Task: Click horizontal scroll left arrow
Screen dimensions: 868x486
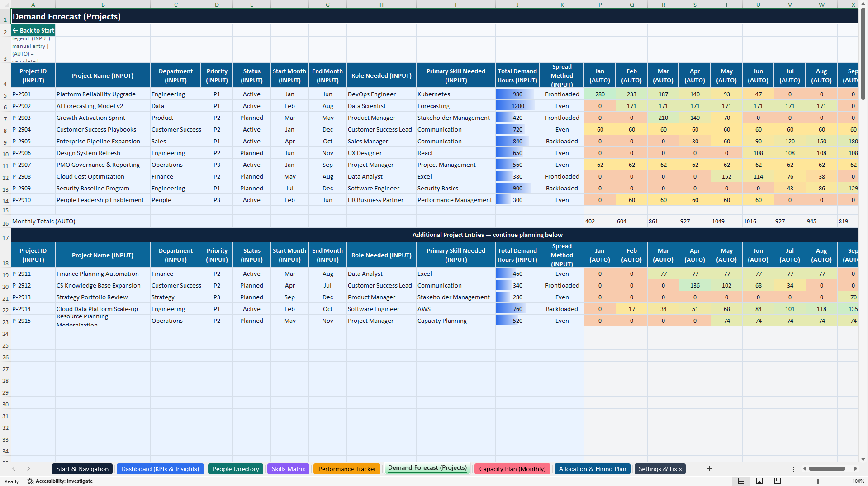Action: click(x=805, y=469)
